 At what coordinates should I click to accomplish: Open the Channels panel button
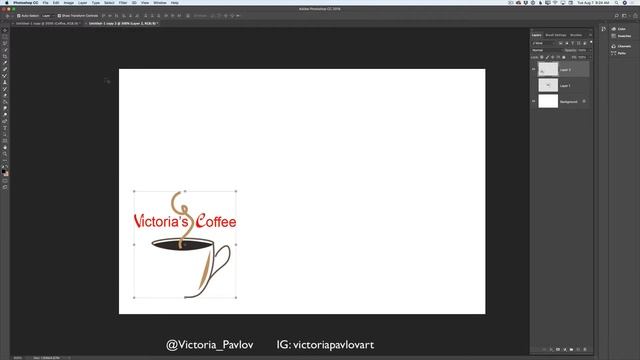pyautogui.click(x=621, y=46)
